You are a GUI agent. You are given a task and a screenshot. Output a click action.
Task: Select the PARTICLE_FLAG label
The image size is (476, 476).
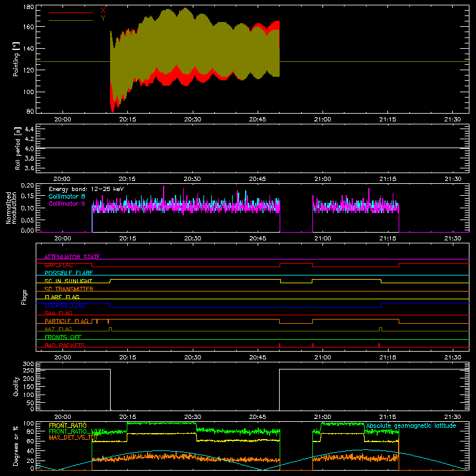click(67, 321)
